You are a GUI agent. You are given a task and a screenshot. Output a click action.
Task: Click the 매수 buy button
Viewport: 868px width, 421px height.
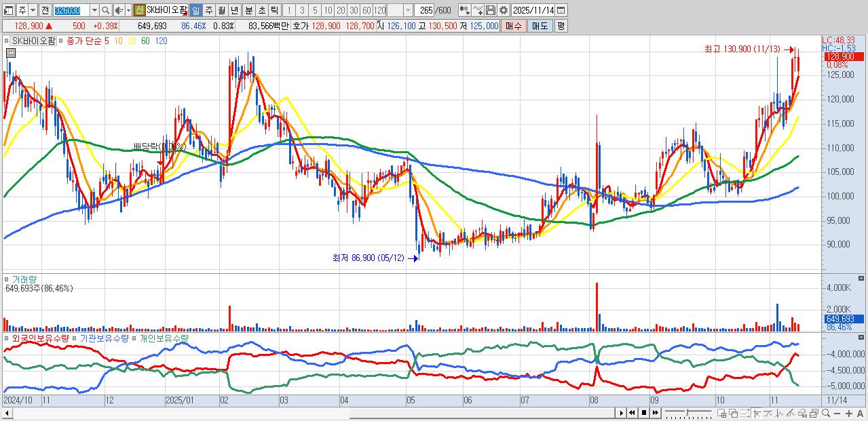pos(514,26)
